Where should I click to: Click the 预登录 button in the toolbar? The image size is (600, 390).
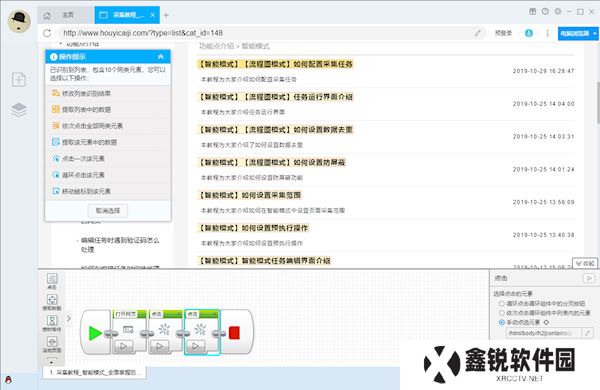click(503, 33)
